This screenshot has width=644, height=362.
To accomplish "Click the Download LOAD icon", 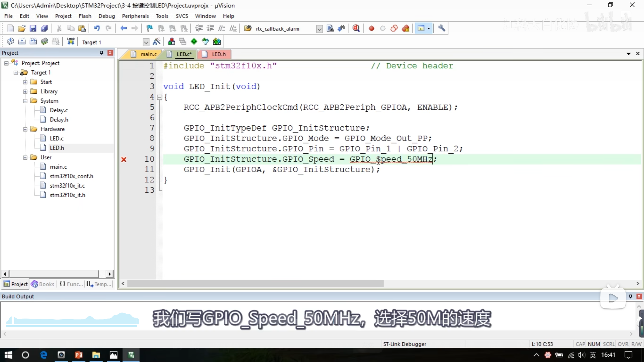I will click(71, 41).
